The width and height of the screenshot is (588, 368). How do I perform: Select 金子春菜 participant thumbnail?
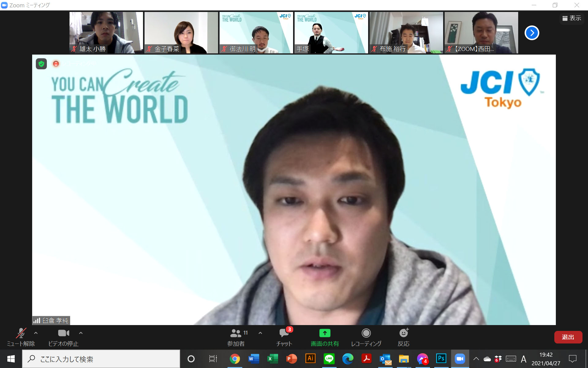[181, 33]
